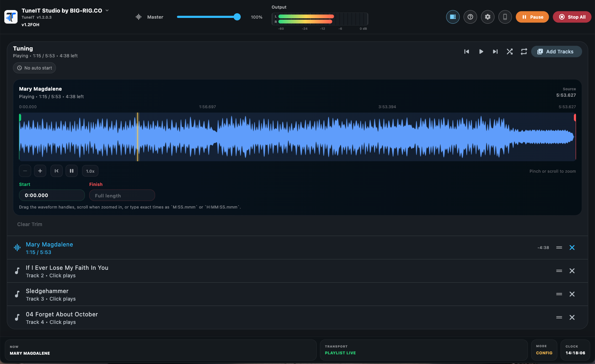Click the Add Tracks button
This screenshot has width=595, height=364.
coord(556,52)
